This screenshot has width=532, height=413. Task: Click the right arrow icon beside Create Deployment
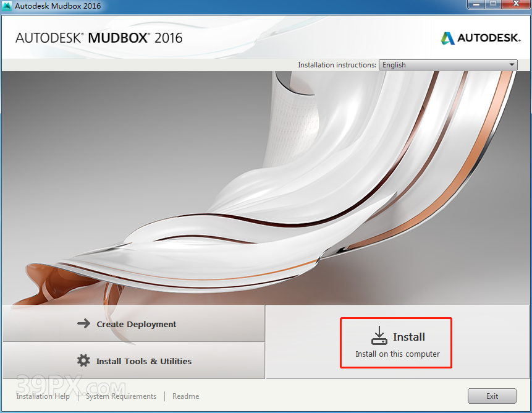click(x=83, y=323)
